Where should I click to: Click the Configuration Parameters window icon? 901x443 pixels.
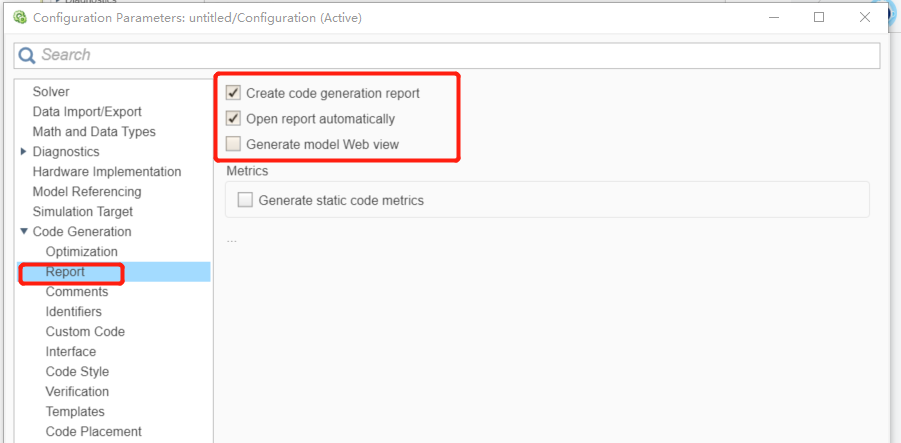(19, 17)
